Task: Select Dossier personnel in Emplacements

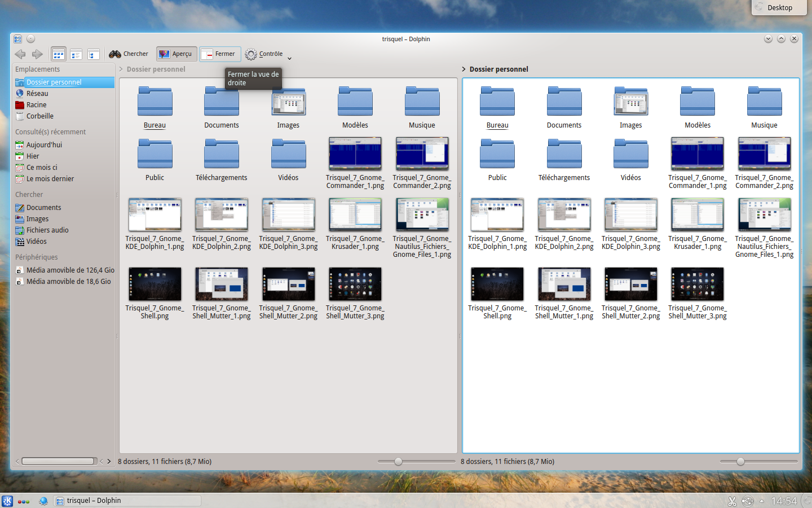Action: 64,82
